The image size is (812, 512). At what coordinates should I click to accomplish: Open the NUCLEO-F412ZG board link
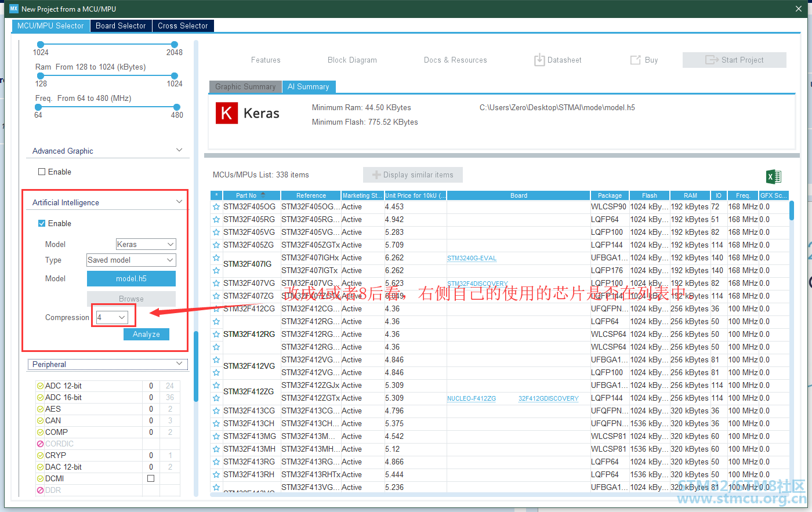coord(472,399)
